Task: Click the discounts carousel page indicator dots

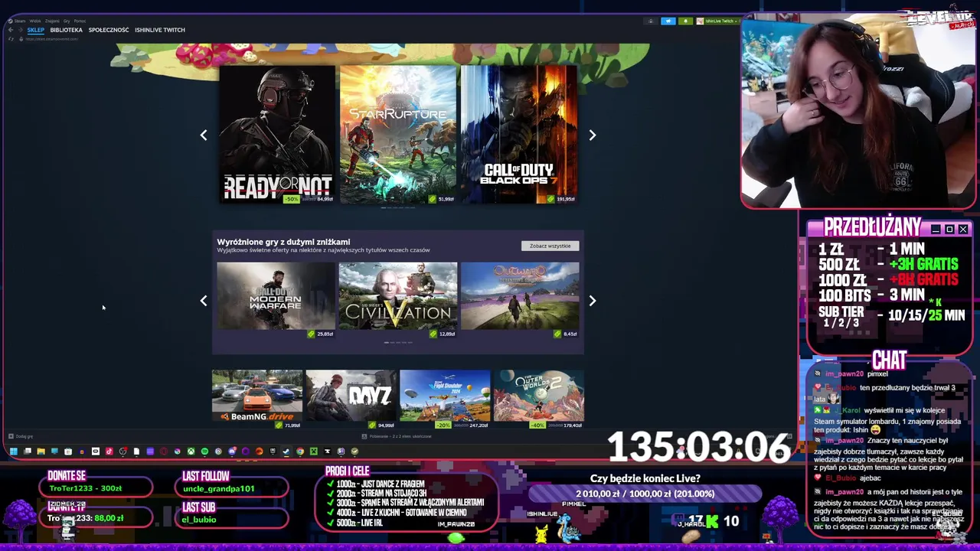Action: tap(398, 343)
